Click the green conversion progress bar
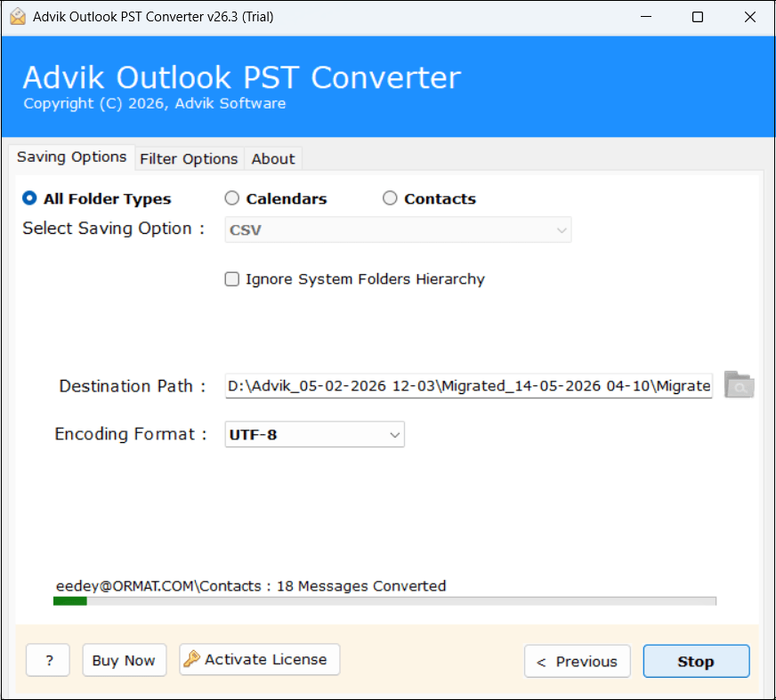776x700 pixels. (384, 601)
